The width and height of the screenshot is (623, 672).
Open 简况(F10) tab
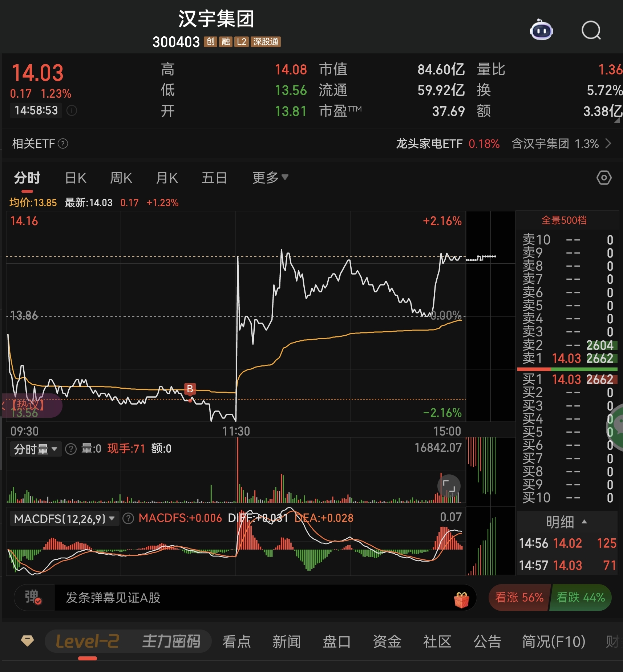pyautogui.click(x=554, y=641)
